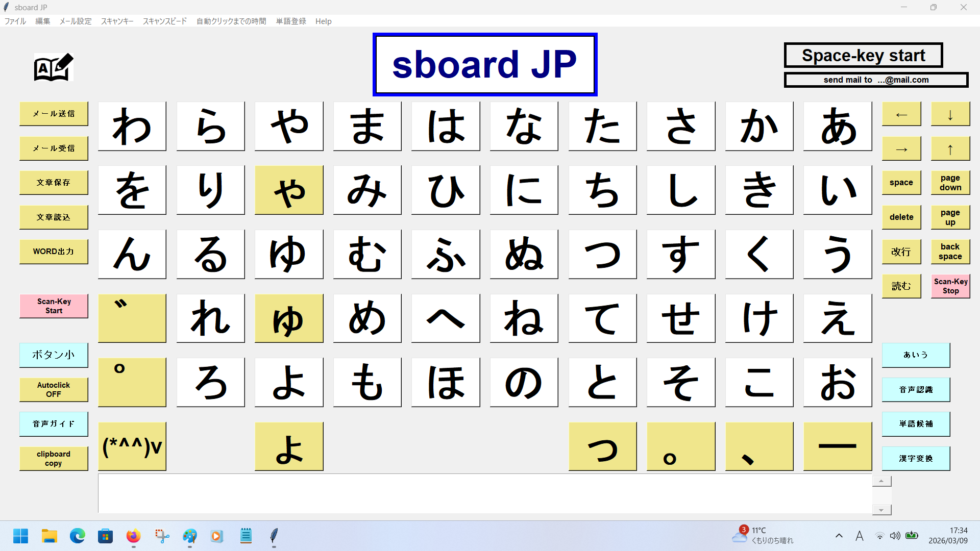Open the メール設定 menu
Screen dimensions: 980x551
76,21
